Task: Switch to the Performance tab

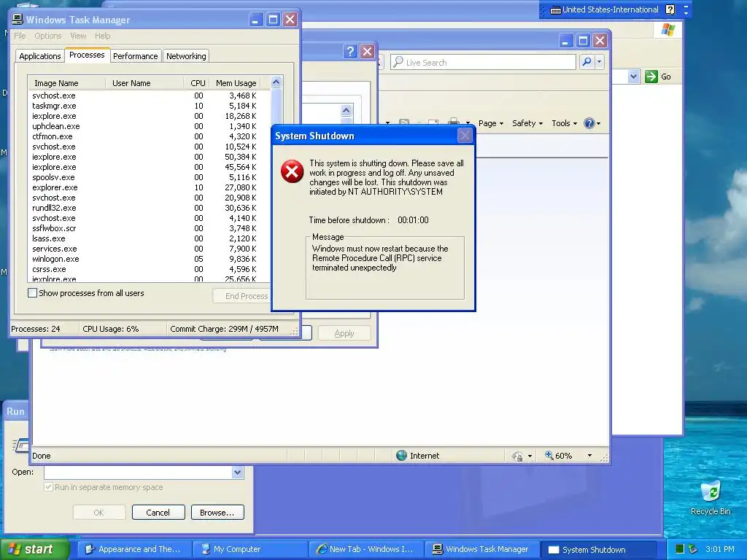Action: 135,55
